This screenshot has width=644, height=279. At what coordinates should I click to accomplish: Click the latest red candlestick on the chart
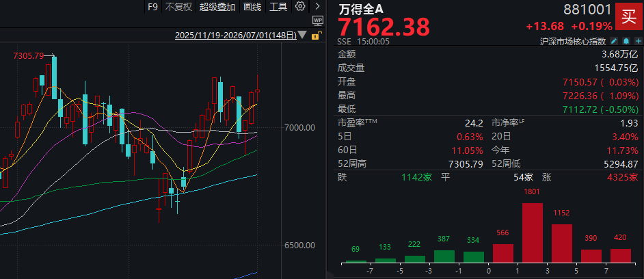(258, 90)
